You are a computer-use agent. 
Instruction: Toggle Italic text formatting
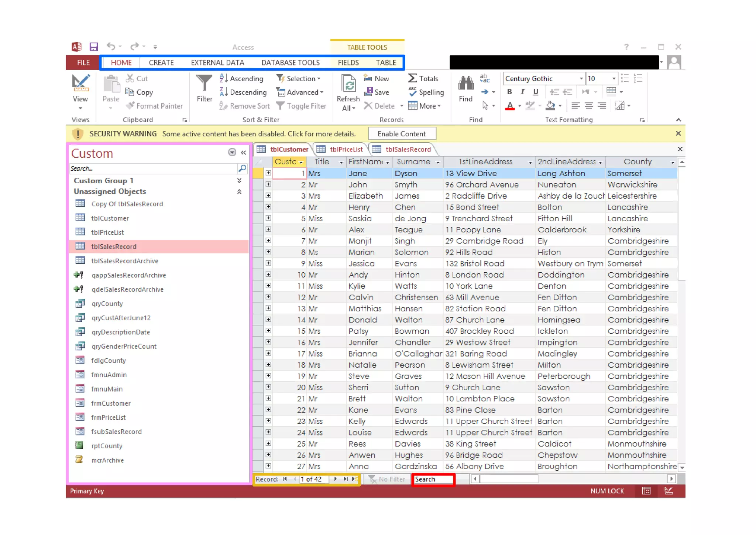coord(522,92)
